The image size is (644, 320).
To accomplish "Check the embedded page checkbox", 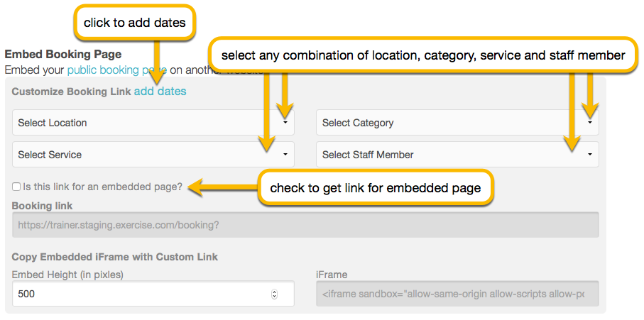I will click(x=16, y=187).
